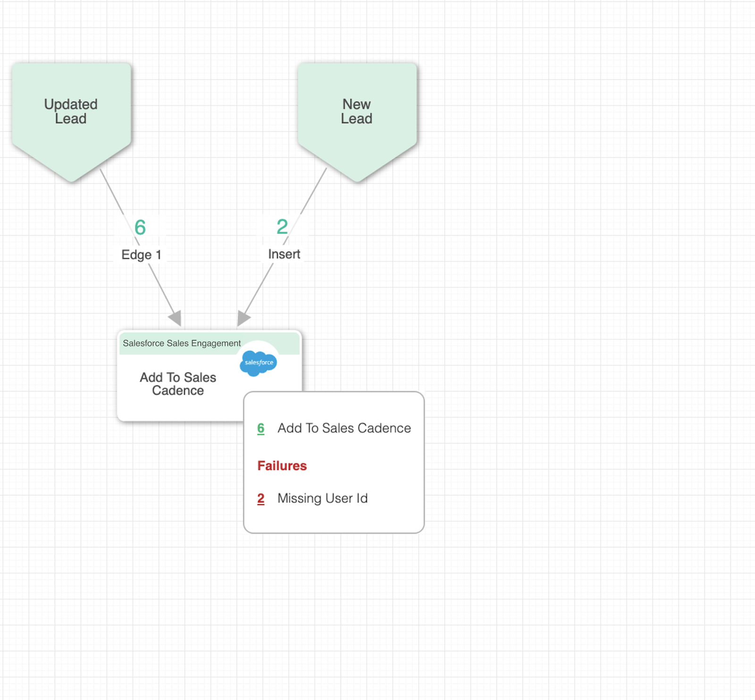Click the green 6 count on Edge 1
The width and height of the screenshot is (755, 700).
[x=140, y=227]
